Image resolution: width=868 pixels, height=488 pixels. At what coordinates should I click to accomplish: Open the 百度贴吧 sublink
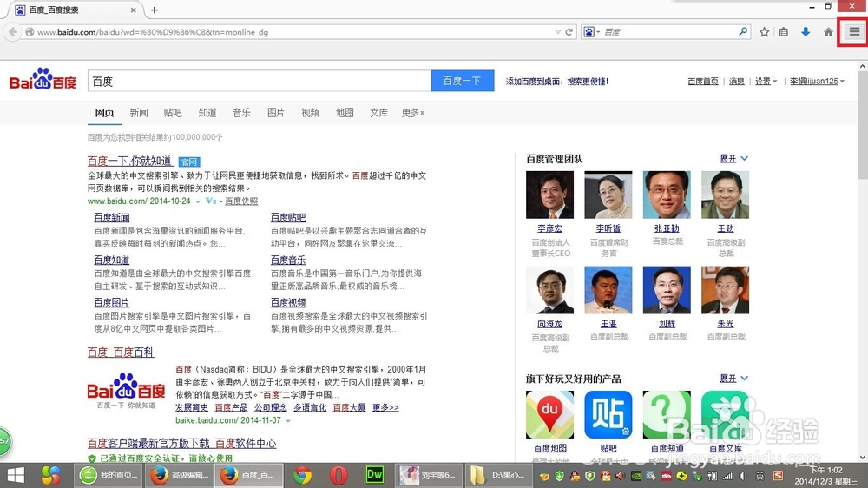click(288, 218)
